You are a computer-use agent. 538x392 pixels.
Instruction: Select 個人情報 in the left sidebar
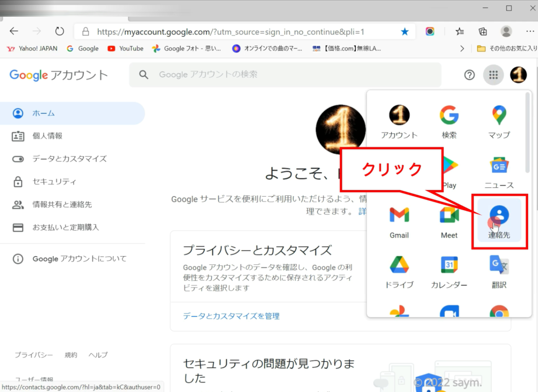coord(47,136)
